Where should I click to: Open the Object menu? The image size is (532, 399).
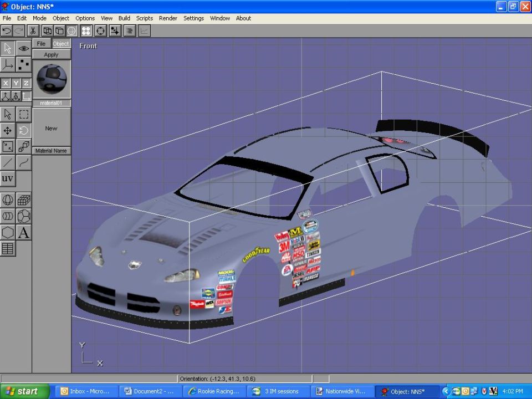(x=61, y=18)
